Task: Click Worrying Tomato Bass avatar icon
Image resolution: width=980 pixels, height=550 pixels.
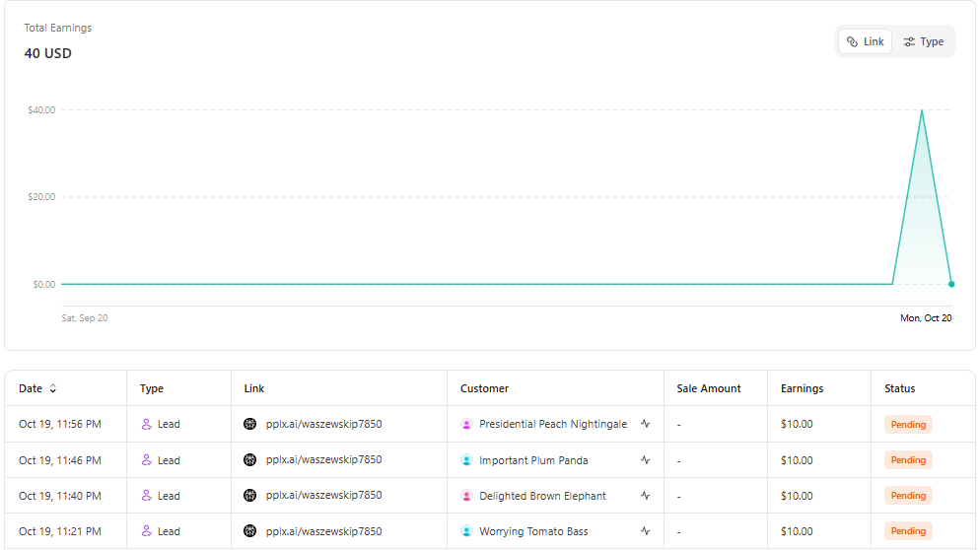Action: pos(466,531)
